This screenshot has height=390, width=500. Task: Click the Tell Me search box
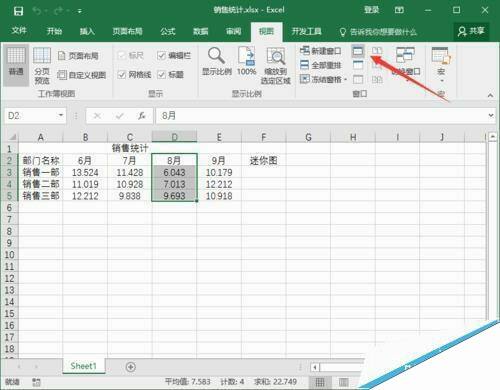pyautogui.click(x=378, y=32)
